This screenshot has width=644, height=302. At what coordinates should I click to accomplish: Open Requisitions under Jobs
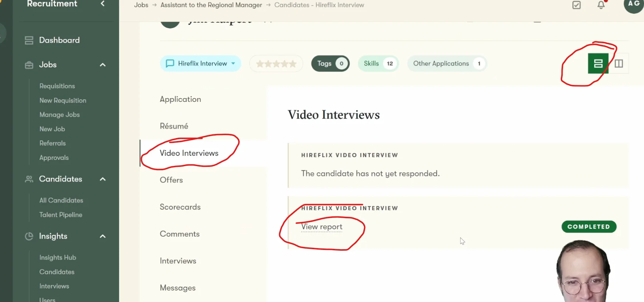[57, 86]
